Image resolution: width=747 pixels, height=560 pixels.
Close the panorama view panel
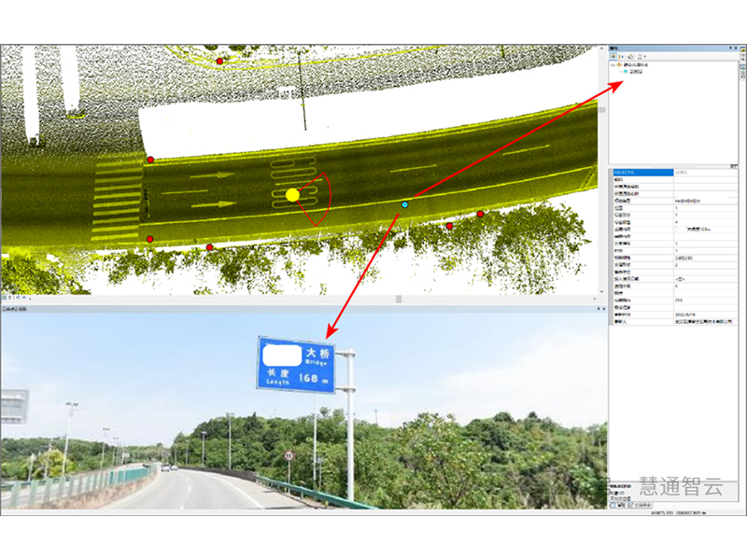click(x=603, y=309)
